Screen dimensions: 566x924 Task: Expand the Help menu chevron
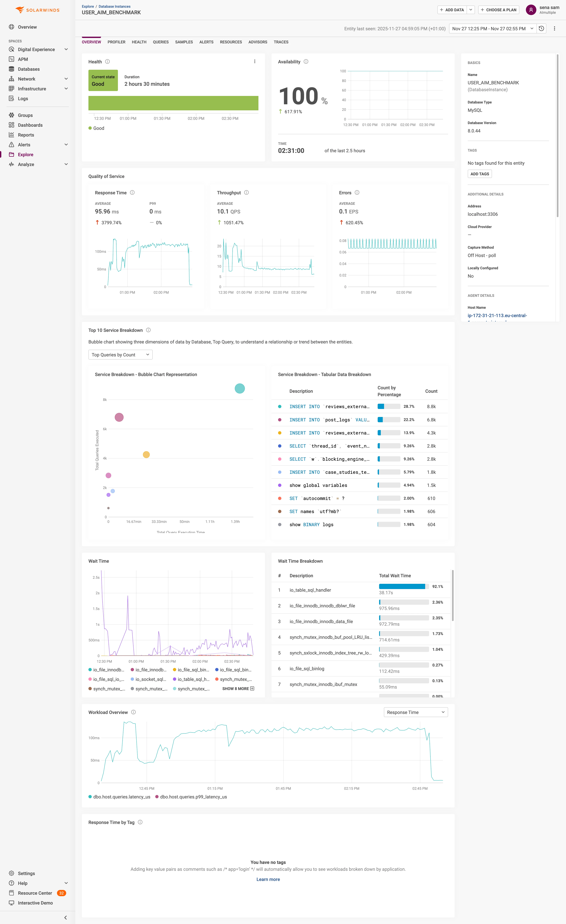[x=66, y=883]
